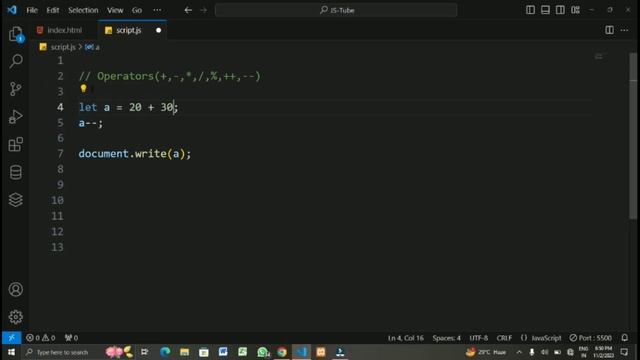This screenshot has height=360, width=640.
Task: Click the lightbulb code action icon
Action: [x=83, y=88]
